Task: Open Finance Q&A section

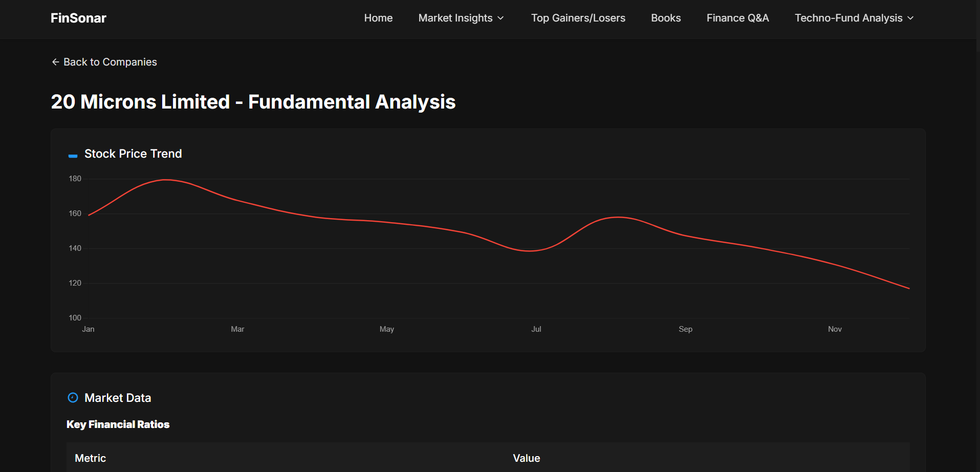Action: click(737, 18)
